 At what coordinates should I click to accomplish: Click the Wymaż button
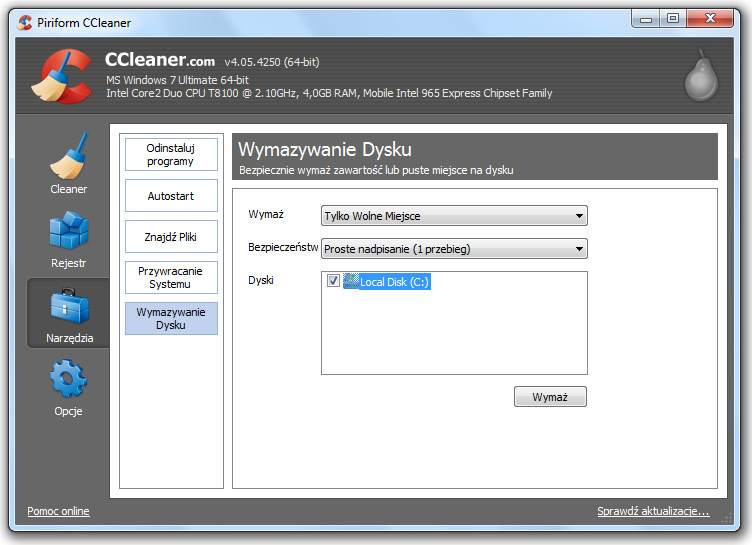pyautogui.click(x=550, y=397)
